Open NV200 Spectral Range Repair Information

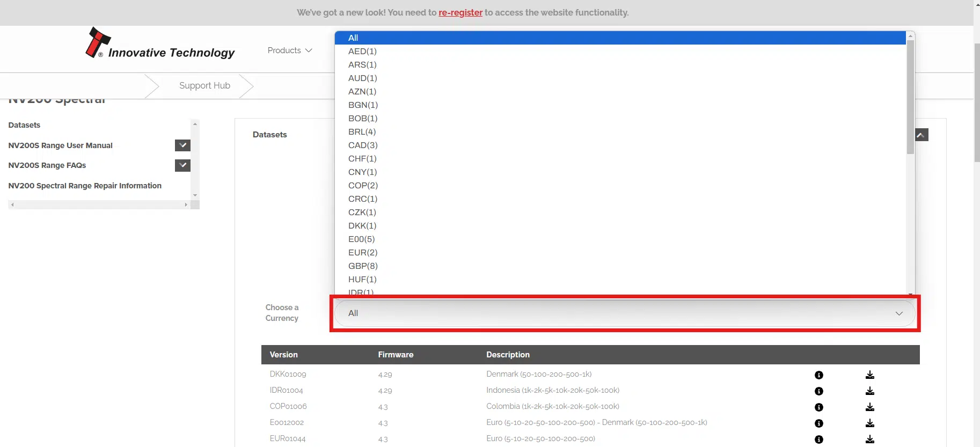(85, 186)
